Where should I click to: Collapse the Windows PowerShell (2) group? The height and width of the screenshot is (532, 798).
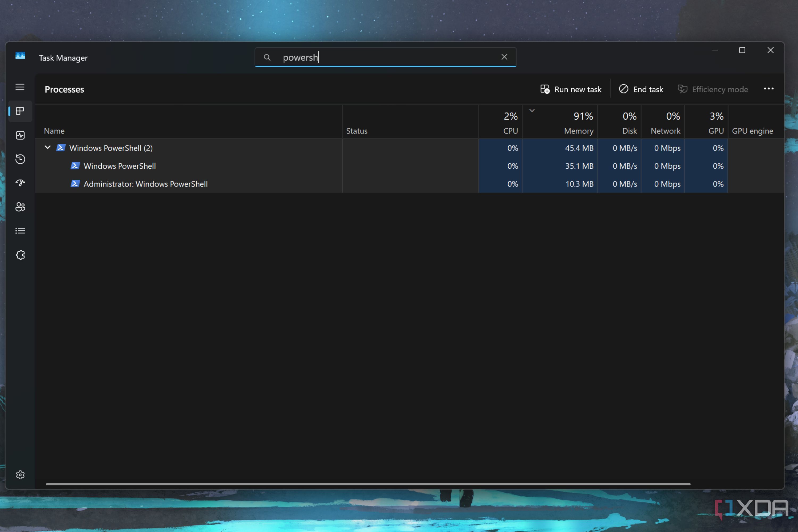[48, 148]
